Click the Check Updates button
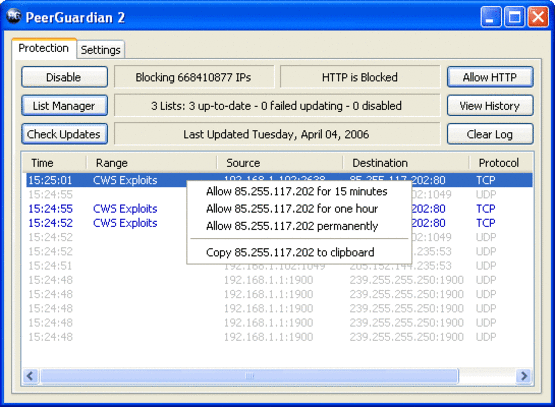 [x=64, y=134]
